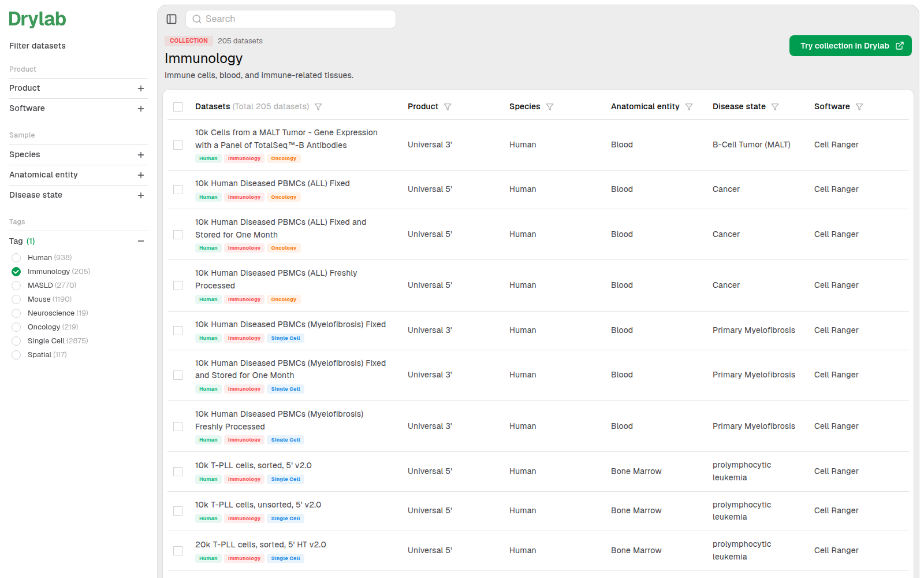Click the Drylab logo
The height and width of the screenshot is (578, 924).
point(38,19)
